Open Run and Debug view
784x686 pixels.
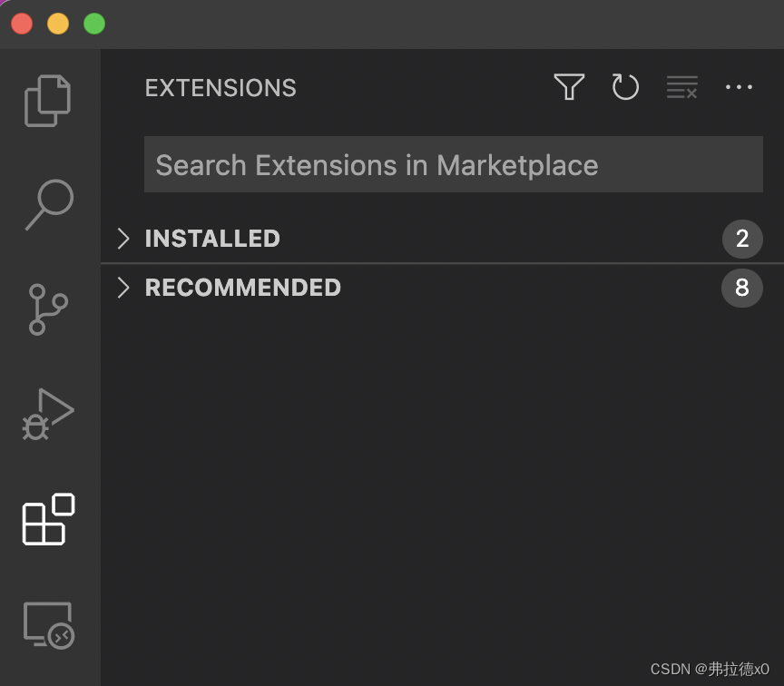point(48,415)
